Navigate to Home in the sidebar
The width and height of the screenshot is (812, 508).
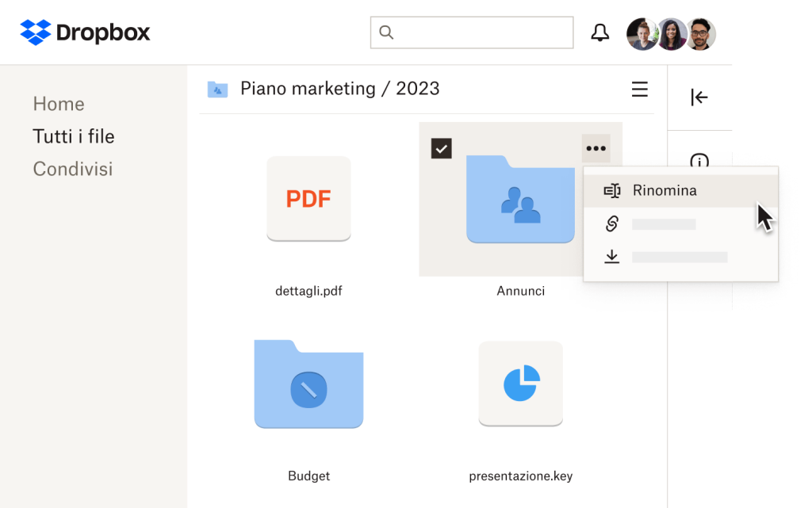(58, 104)
